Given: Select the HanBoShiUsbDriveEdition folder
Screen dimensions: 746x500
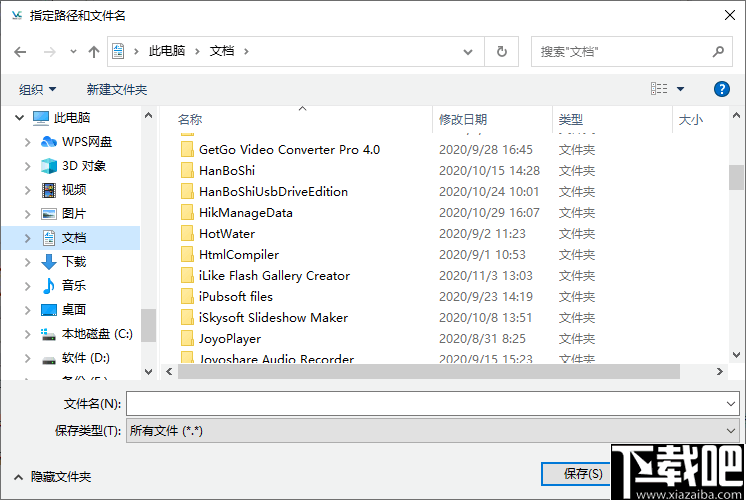Looking at the screenshot, I should [x=273, y=191].
